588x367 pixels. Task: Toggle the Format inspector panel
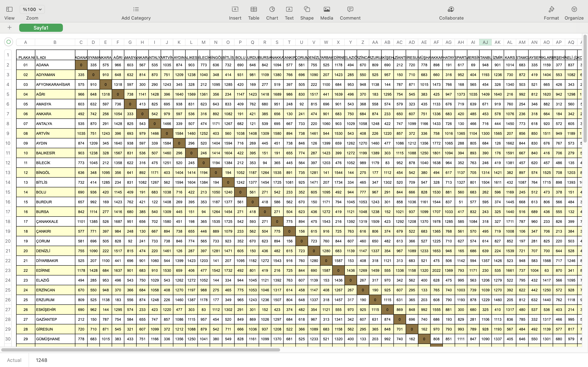[551, 9]
